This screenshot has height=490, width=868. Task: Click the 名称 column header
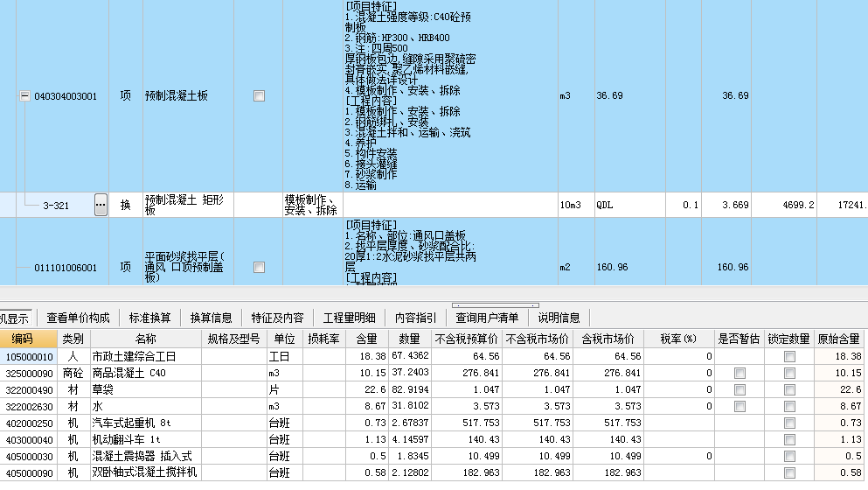pos(146,339)
